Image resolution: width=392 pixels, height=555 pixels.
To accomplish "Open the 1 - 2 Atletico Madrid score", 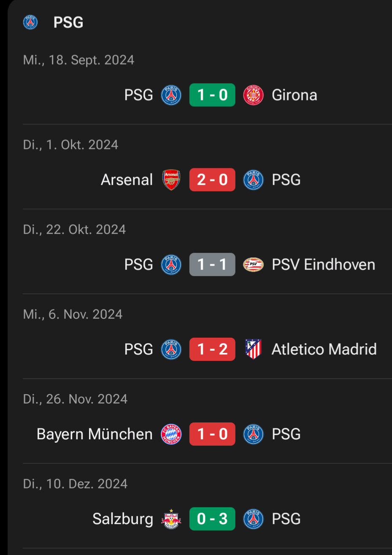I will [212, 349].
